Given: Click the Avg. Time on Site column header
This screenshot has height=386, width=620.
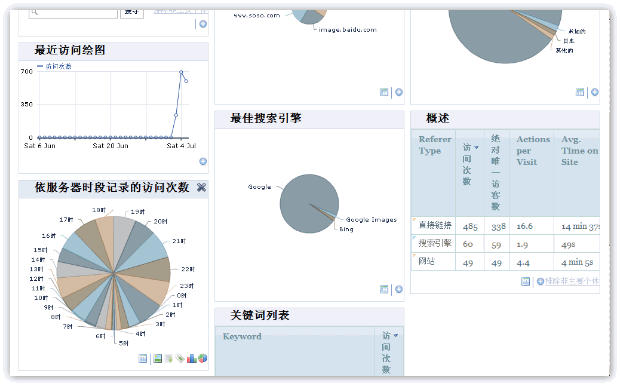Looking at the screenshot, I should click(x=580, y=151).
